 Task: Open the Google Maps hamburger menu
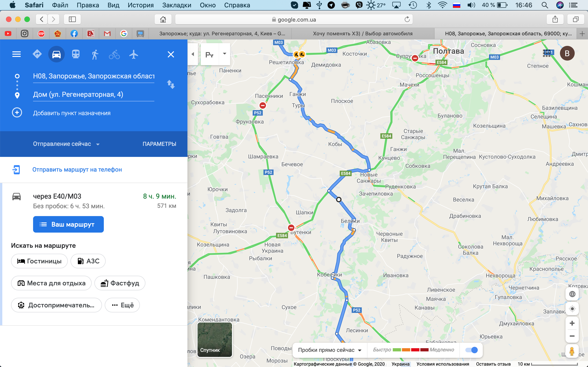tap(17, 54)
